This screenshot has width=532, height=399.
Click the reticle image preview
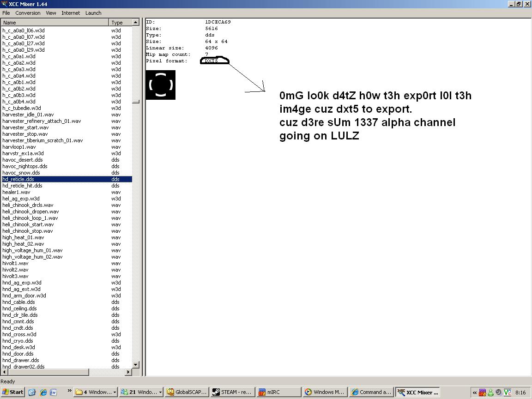[x=161, y=85]
